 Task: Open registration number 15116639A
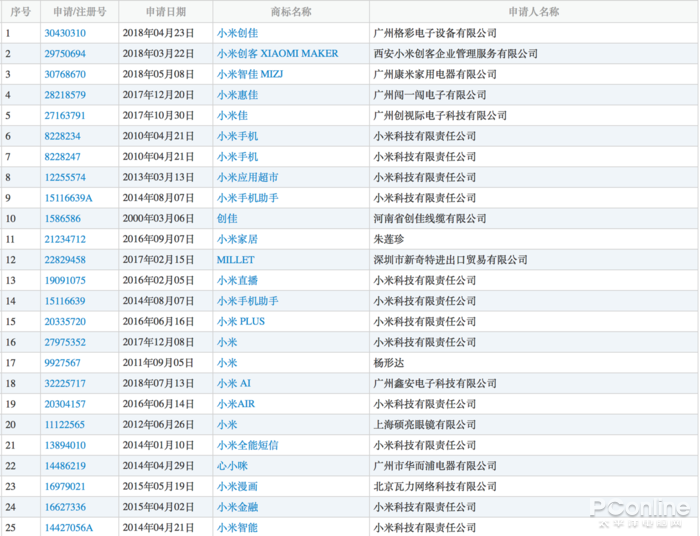[x=68, y=198]
